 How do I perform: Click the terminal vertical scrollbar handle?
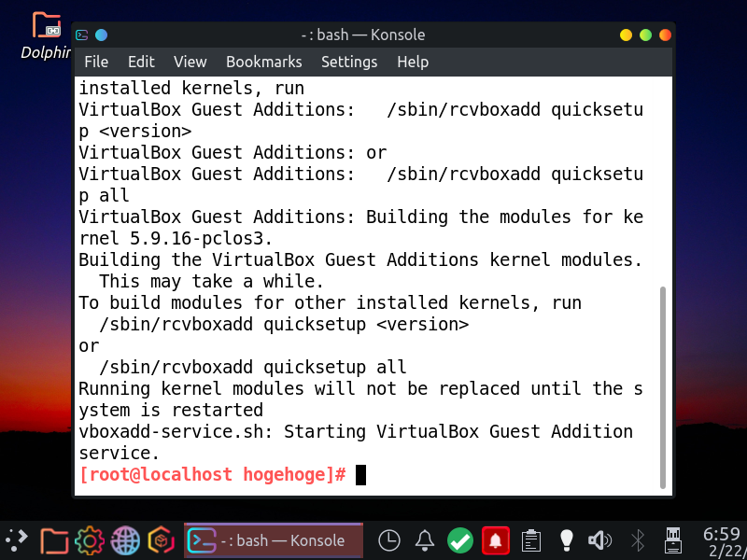(x=663, y=387)
